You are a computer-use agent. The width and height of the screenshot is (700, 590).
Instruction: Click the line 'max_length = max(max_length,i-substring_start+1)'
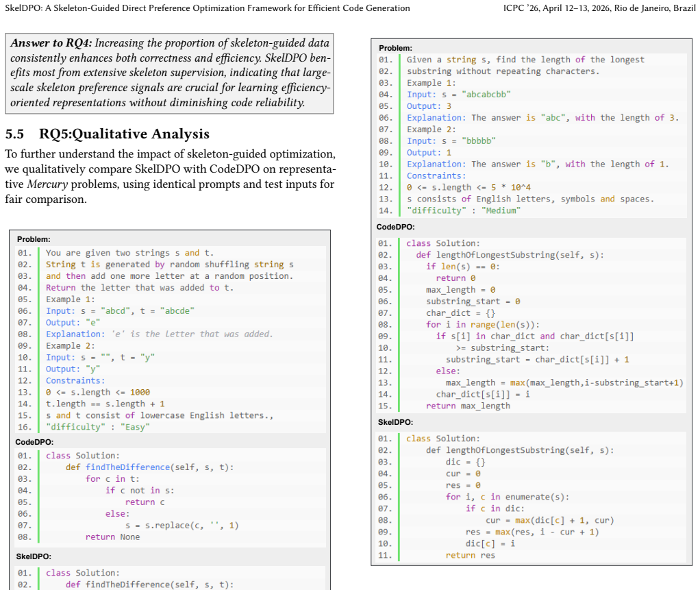(x=564, y=382)
